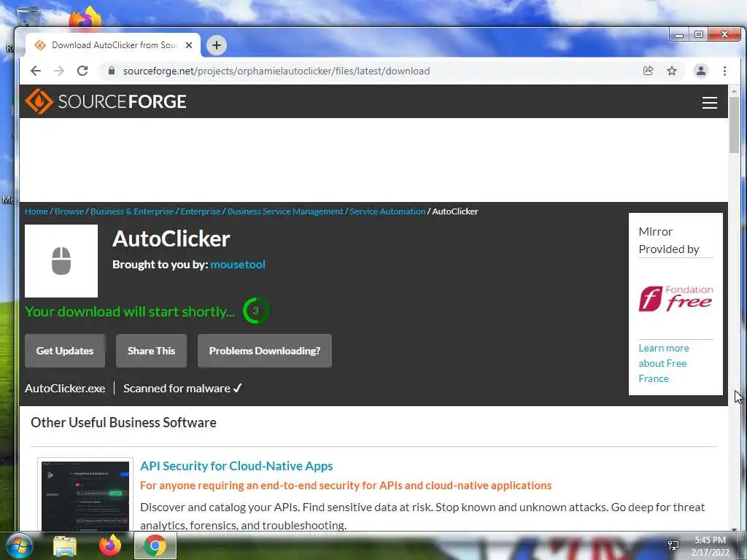Click the API Security product thumbnail

pos(85,496)
